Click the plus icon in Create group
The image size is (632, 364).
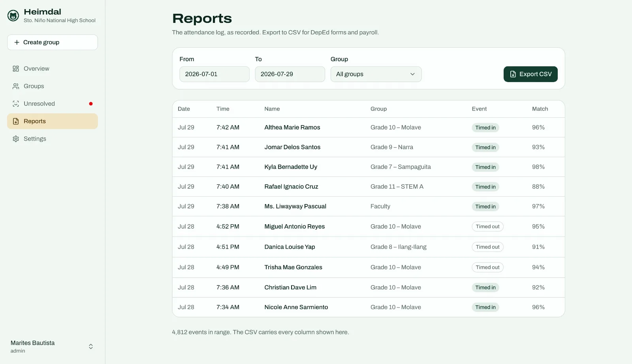point(17,42)
